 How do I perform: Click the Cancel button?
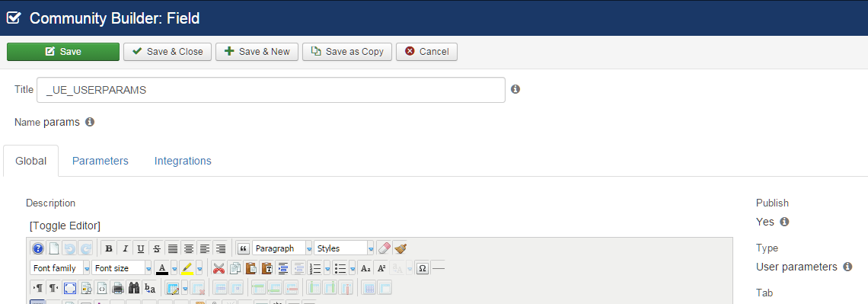(426, 52)
